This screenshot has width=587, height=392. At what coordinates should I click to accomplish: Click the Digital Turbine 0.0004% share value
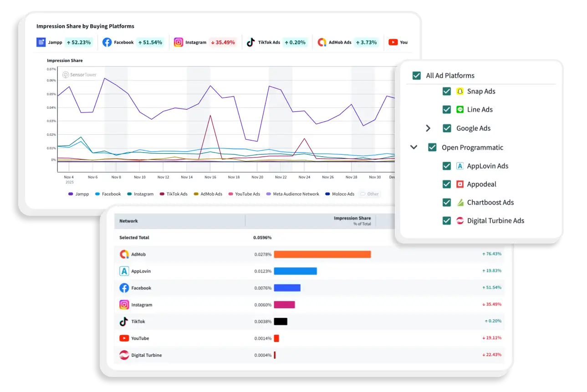point(263,355)
